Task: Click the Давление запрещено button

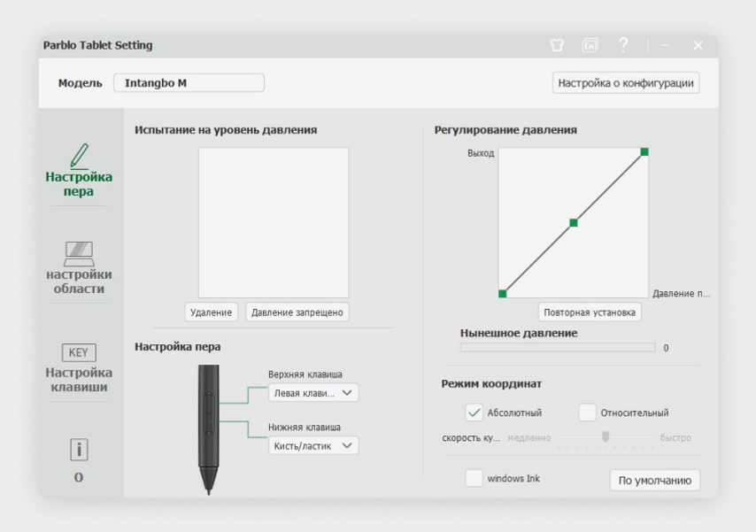Action: tap(297, 312)
